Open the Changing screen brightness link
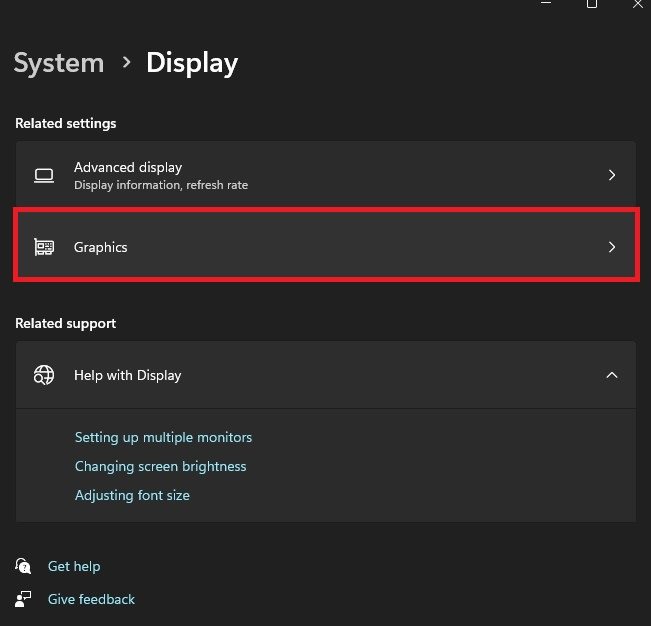This screenshot has height=626, width=651. [x=160, y=466]
